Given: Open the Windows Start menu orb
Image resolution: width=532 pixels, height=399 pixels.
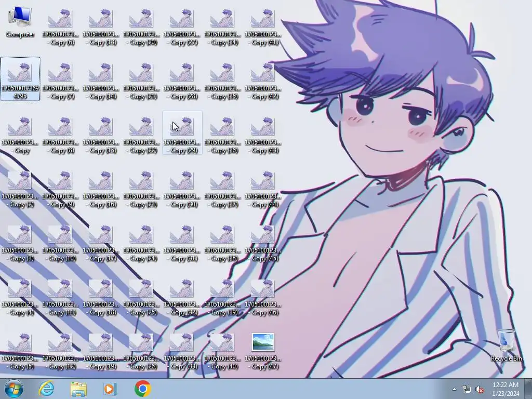Looking at the screenshot, I should pyautogui.click(x=14, y=389).
